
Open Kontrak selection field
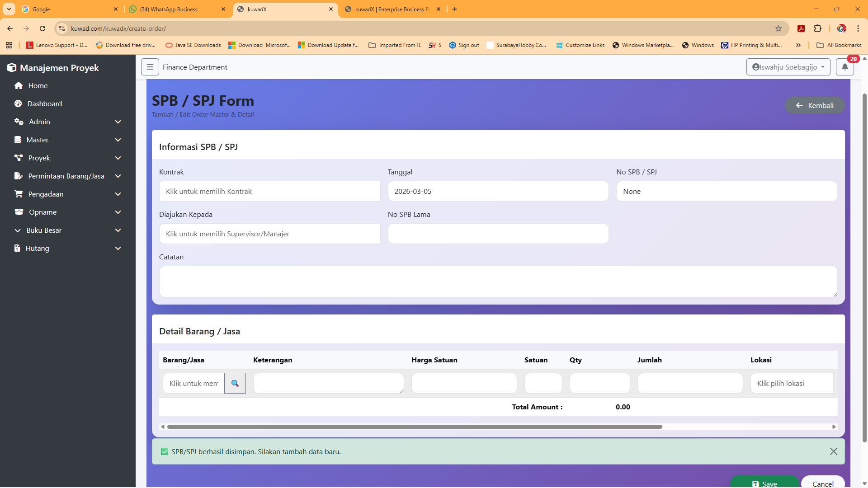point(269,191)
